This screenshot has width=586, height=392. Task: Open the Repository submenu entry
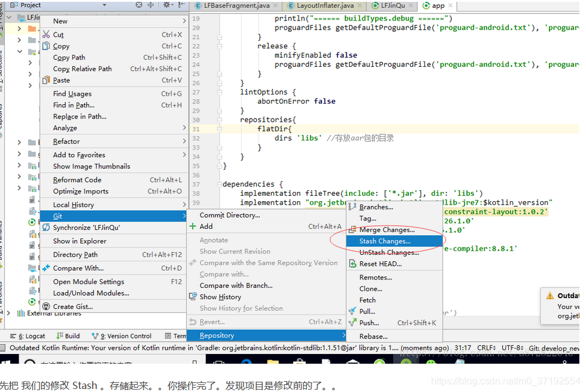pyautogui.click(x=266, y=335)
